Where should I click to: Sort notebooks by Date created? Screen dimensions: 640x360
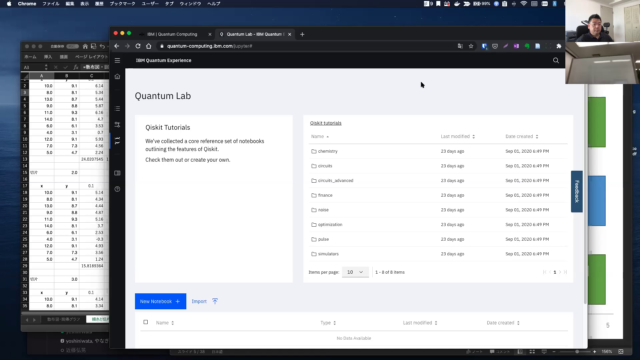503,323
